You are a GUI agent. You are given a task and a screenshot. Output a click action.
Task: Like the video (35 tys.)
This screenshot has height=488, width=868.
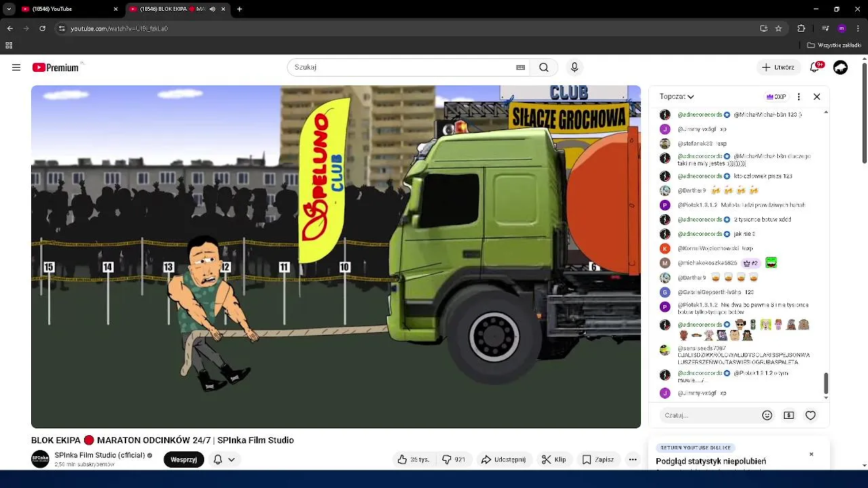[x=414, y=460]
